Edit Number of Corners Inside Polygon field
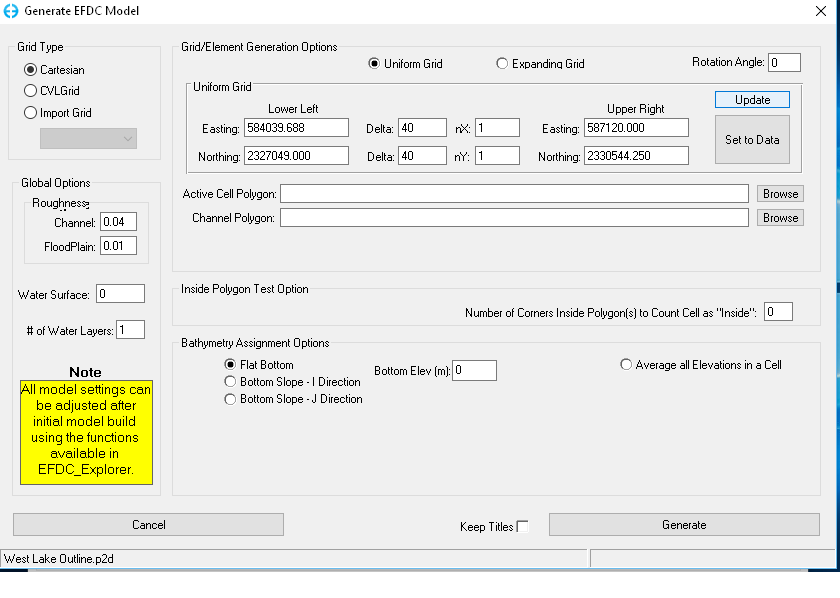Viewport: 840px width, 598px height. [778, 312]
